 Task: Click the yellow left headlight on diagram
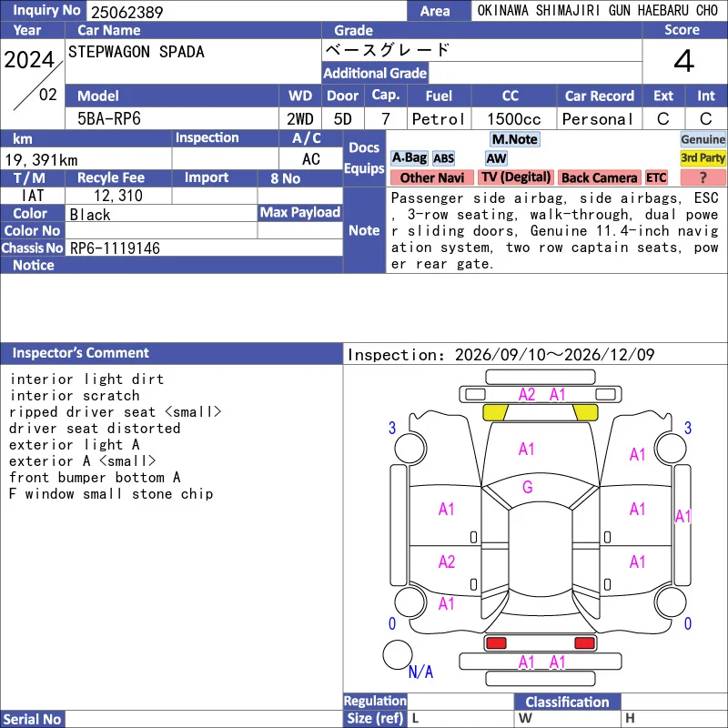point(495,412)
